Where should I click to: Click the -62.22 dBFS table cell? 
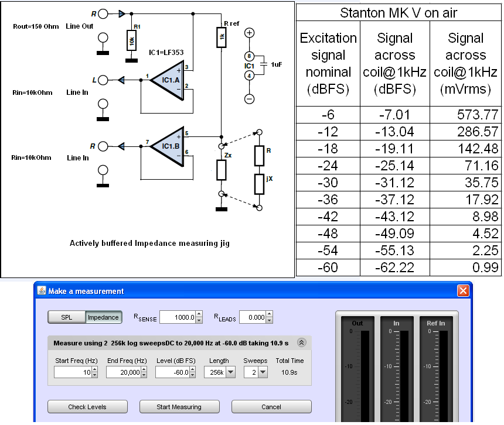(x=395, y=268)
